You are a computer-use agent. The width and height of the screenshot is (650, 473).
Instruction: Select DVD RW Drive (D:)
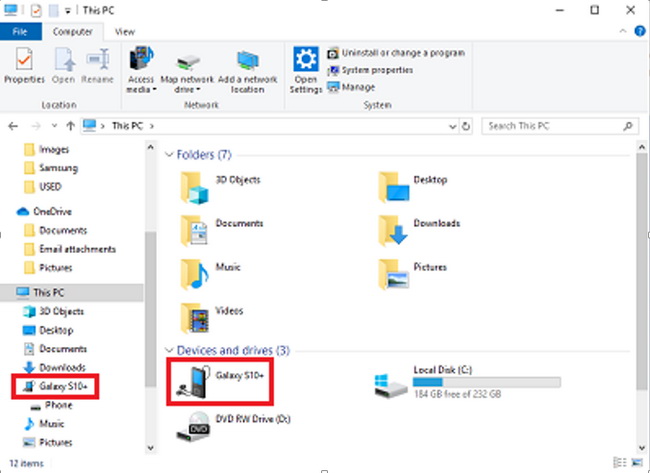click(x=233, y=427)
